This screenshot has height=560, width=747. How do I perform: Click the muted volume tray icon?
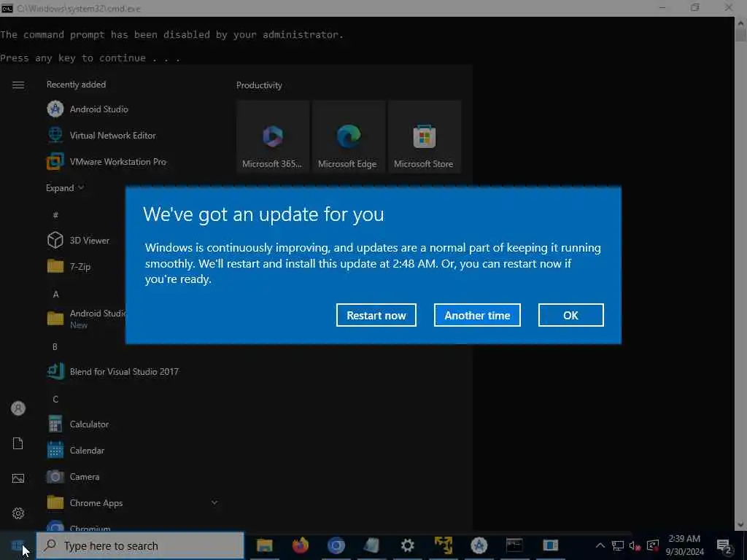tap(635, 545)
